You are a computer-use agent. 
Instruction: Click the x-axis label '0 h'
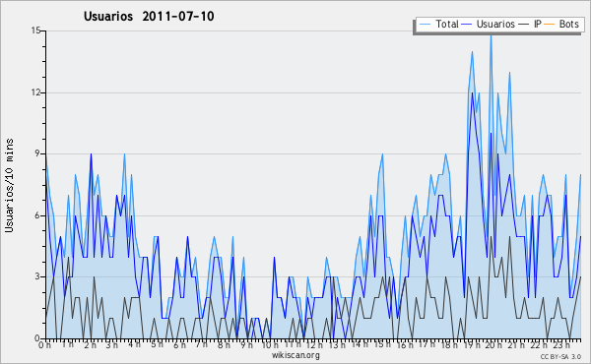click(x=45, y=344)
